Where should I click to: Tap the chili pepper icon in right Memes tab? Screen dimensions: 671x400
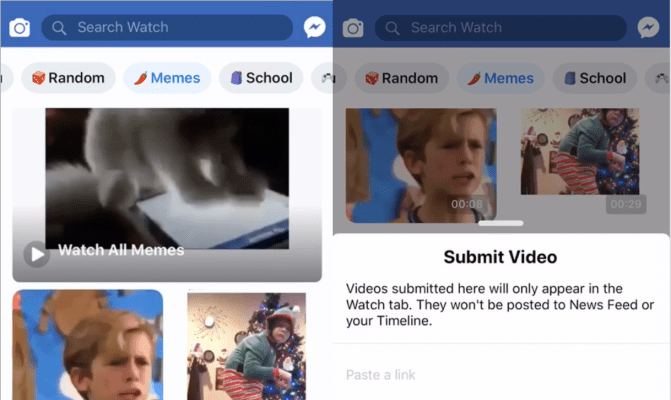pos(474,78)
